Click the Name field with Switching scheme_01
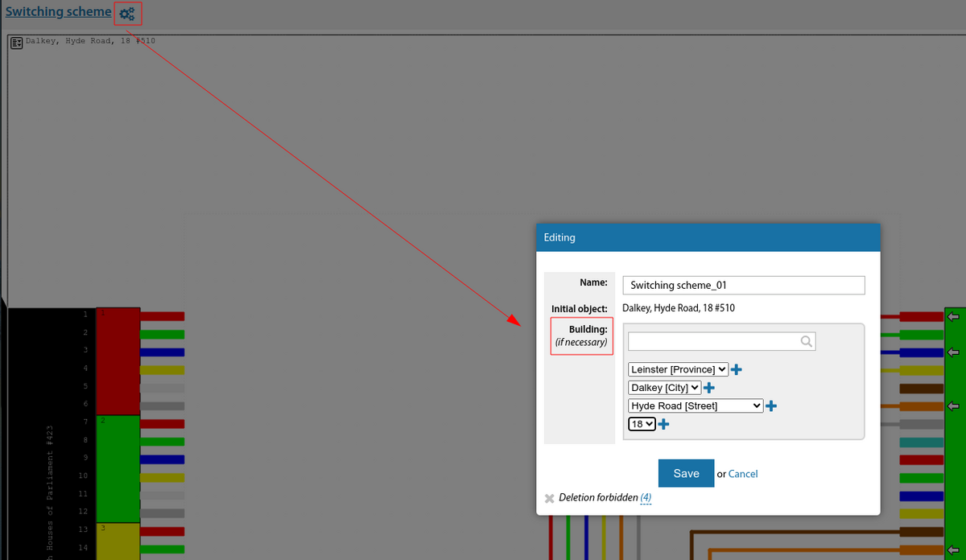Viewport: 966px width, 560px height. (x=743, y=286)
